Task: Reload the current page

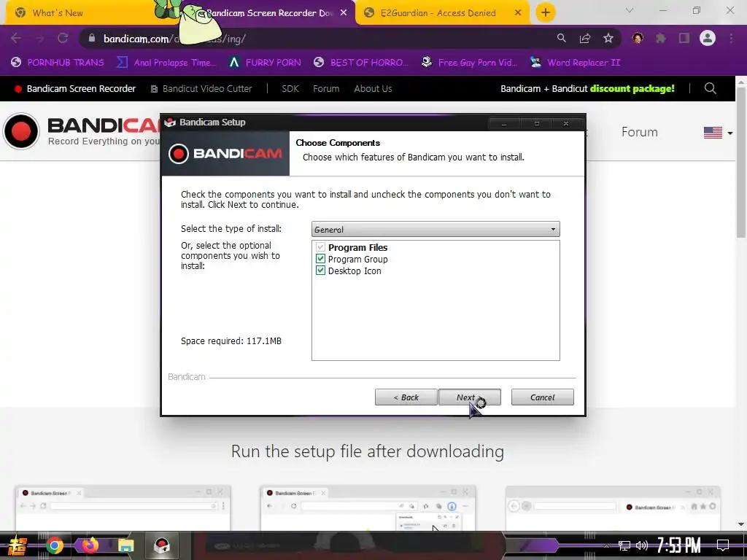Action: click(63, 39)
